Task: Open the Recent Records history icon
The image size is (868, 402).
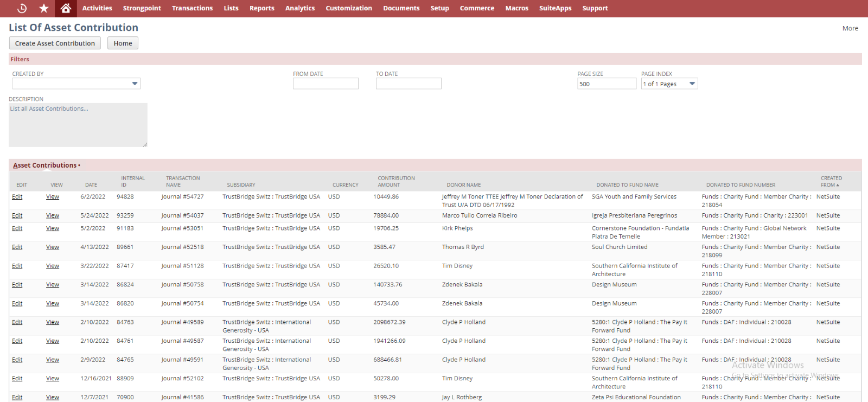Action: point(22,8)
